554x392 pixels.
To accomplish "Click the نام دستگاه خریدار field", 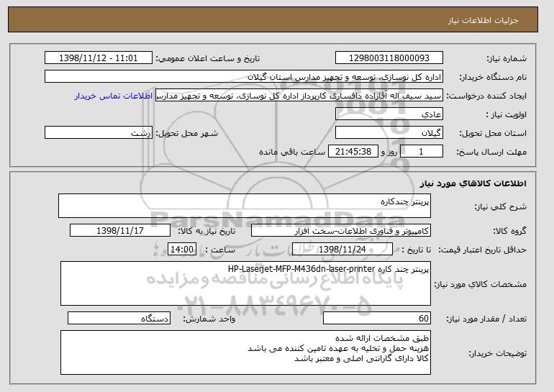I will click(x=244, y=77).
